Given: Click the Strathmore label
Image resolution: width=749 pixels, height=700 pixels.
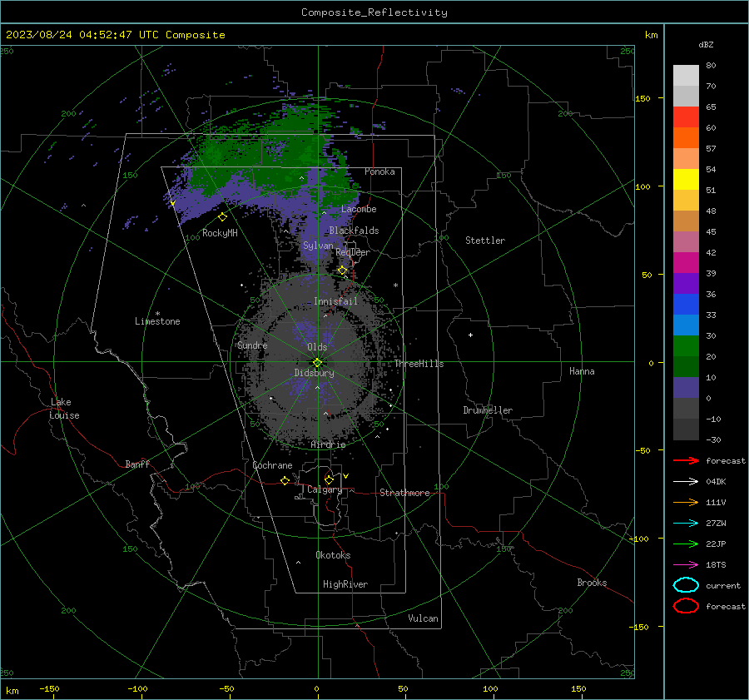Looking at the screenshot, I should coord(404,493).
